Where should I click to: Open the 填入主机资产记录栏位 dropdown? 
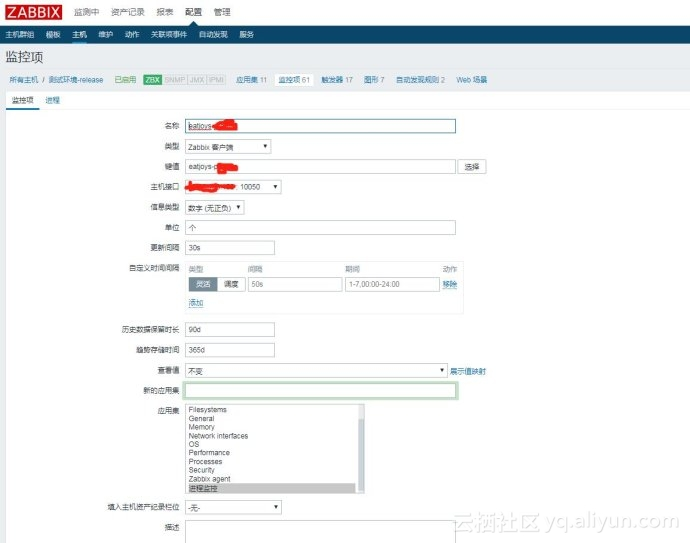coord(233,507)
